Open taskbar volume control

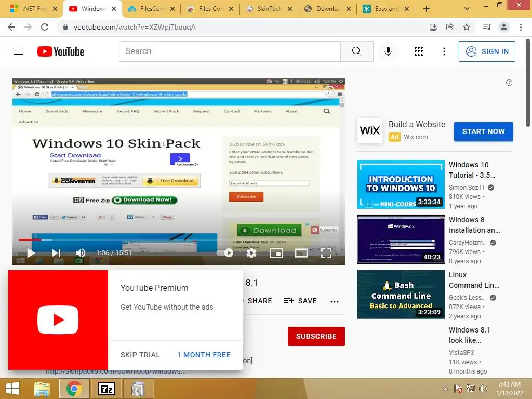pos(483,389)
